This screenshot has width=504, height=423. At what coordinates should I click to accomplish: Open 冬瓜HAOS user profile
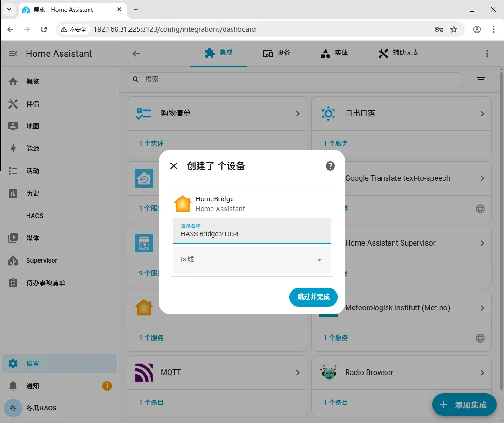tap(60, 408)
